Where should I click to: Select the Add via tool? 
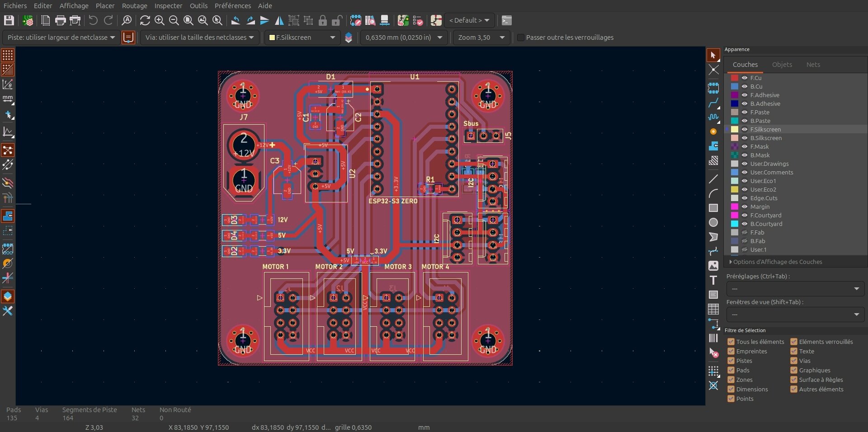[713, 131]
